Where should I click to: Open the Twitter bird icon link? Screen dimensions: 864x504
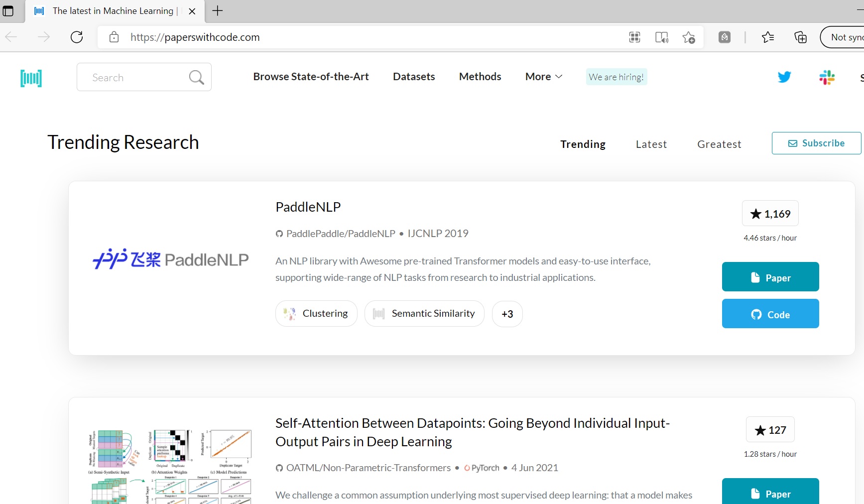point(784,77)
